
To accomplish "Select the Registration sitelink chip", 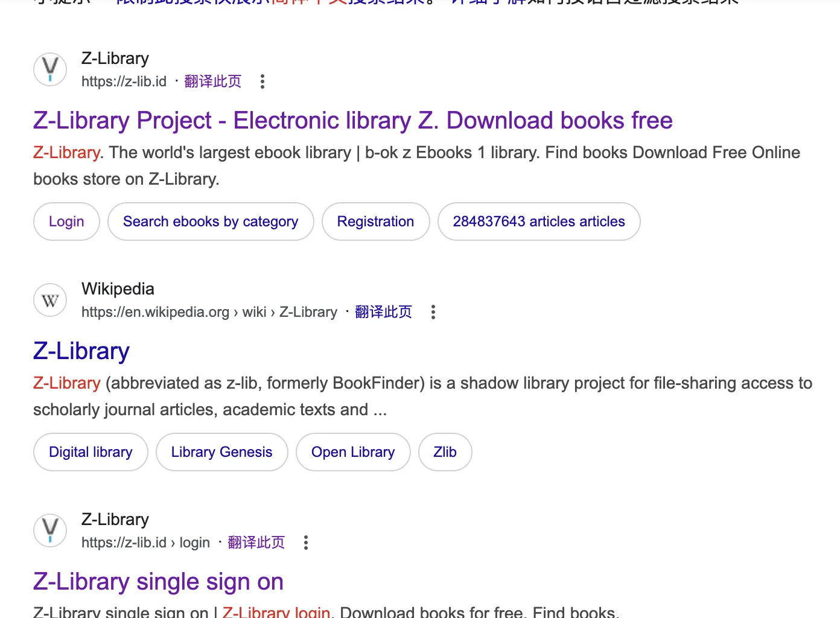I will [x=375, y=221].
